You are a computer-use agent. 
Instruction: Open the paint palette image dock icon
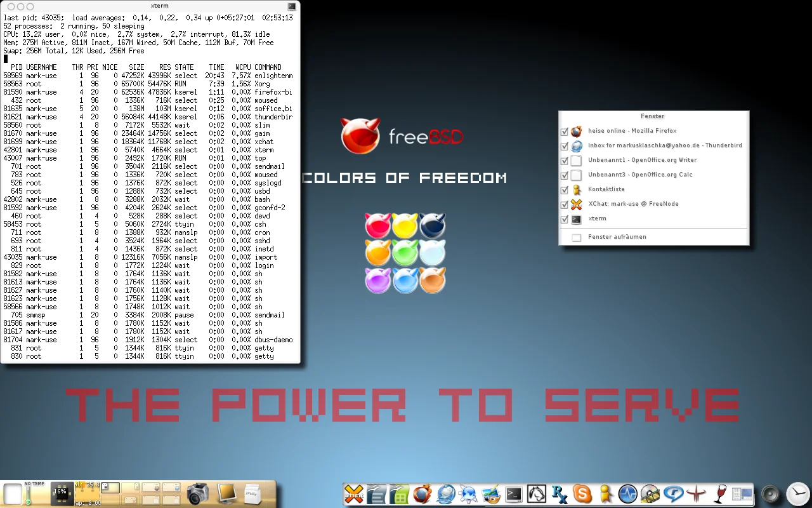point(491,493)
